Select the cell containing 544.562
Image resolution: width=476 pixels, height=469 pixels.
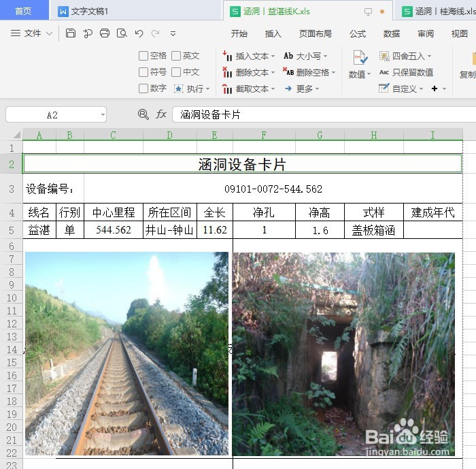[x=114, y=230]
